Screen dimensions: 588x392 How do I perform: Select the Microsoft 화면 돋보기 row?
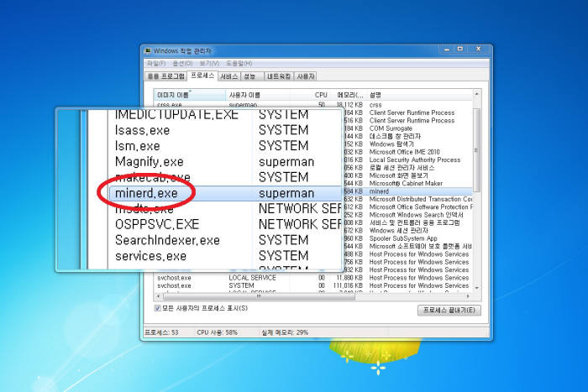coord(408,175)
